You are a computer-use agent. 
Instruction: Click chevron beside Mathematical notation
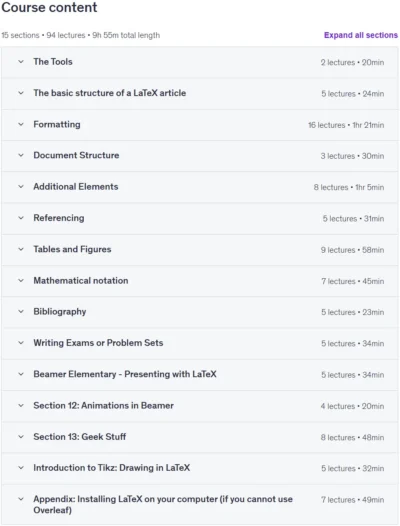pos(21,280)
